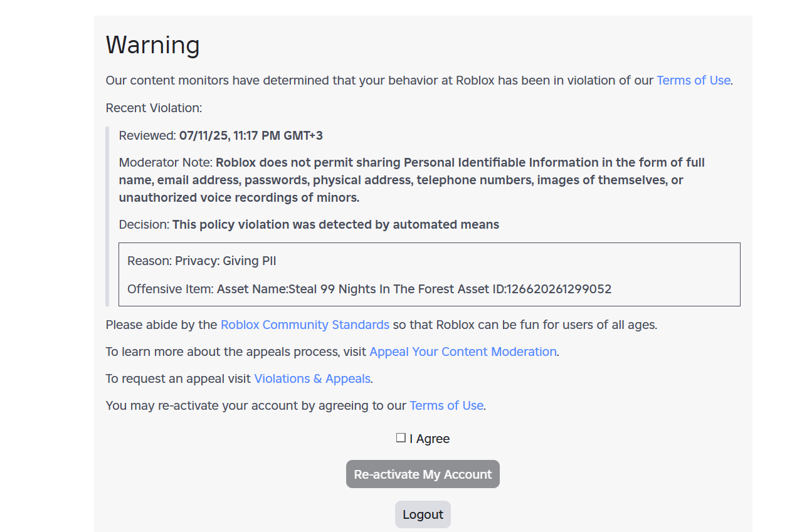
Task: Enable the I Agree agreement option
Action: [401, 437]
